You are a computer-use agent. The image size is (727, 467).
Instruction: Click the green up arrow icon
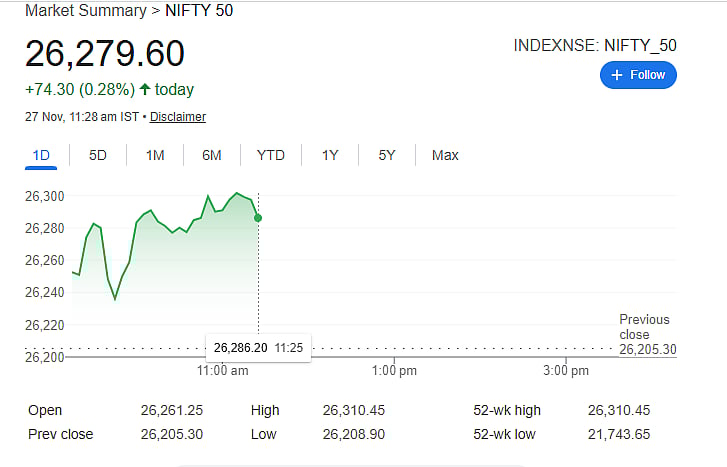coord(145,90)
